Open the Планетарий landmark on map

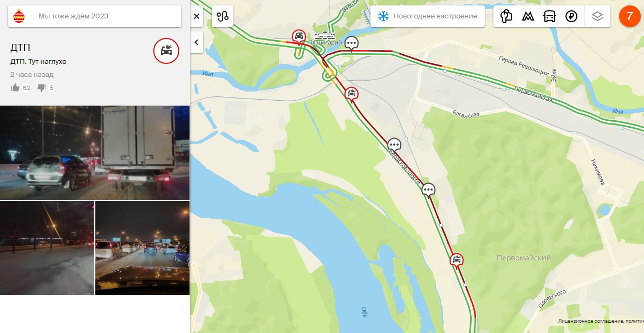click(x=325, y=37)
